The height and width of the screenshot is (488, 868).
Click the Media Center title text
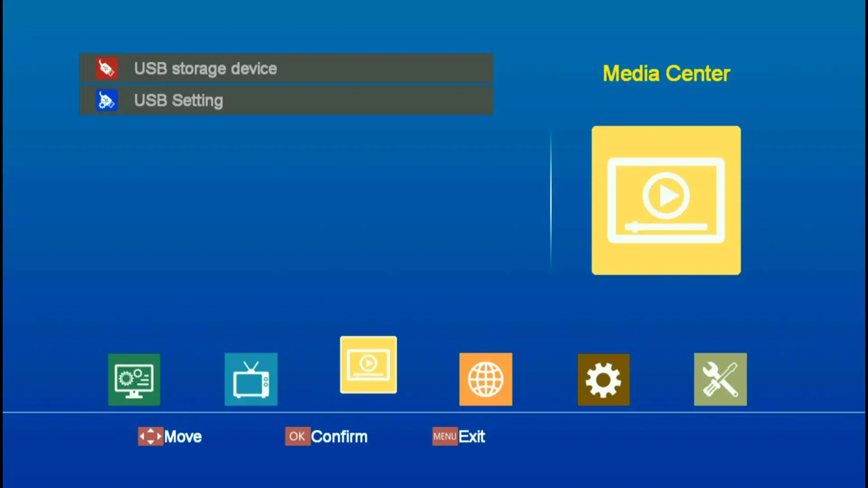point(666,74)
